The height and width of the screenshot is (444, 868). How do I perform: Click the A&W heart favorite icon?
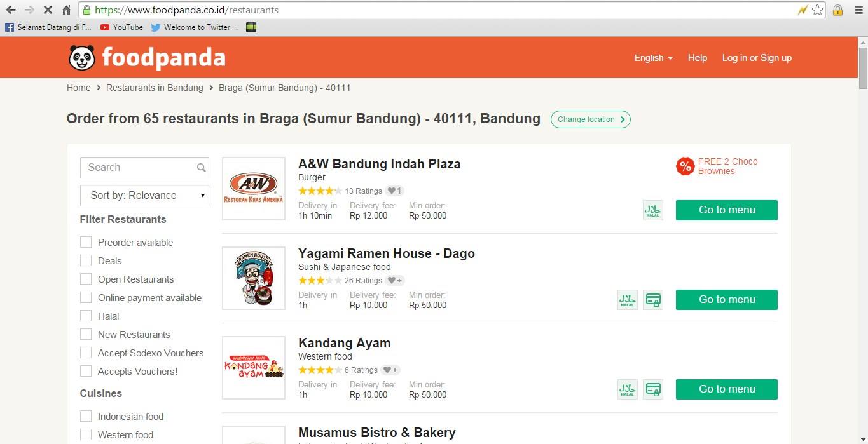[x=395, y=191]
